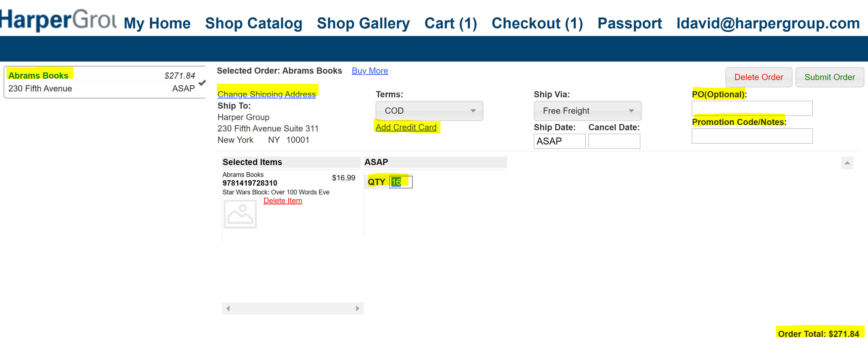Open the Passport menu item
The image size is (868, 349).
click(x=629, y=23)
